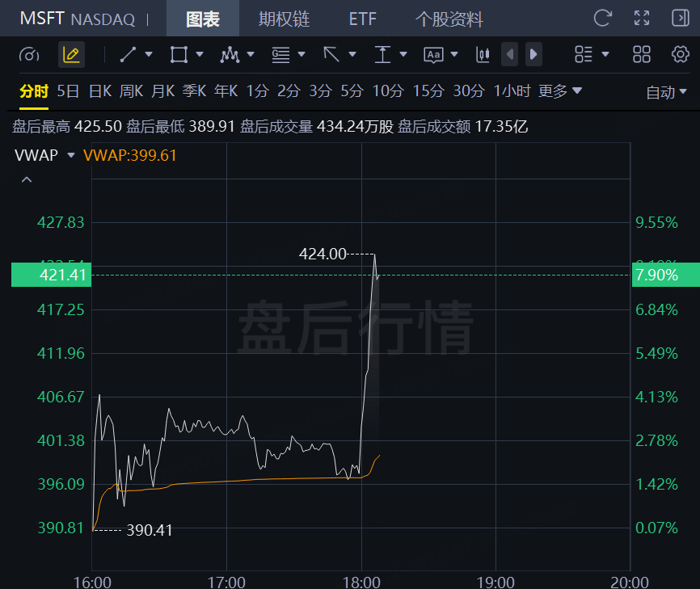This screenshot has height=589, width=700.
Task: Open chart settings gear icon
Action: tap(681, 54)
